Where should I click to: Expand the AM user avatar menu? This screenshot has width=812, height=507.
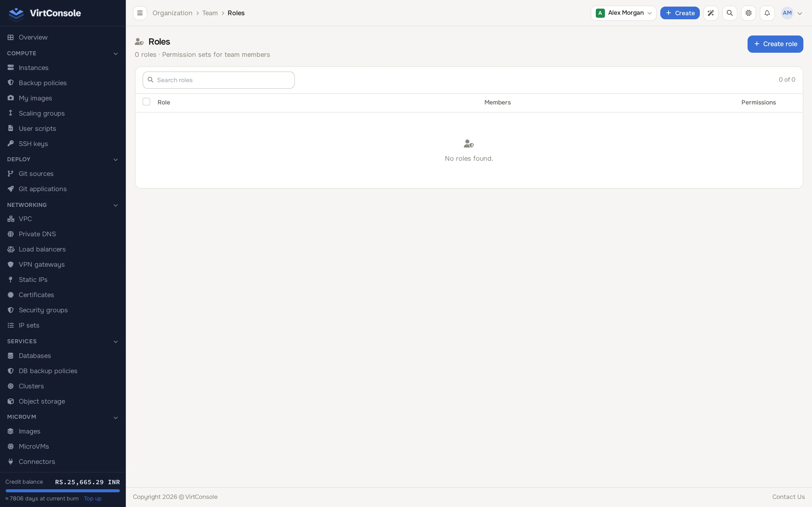[792, 13]
